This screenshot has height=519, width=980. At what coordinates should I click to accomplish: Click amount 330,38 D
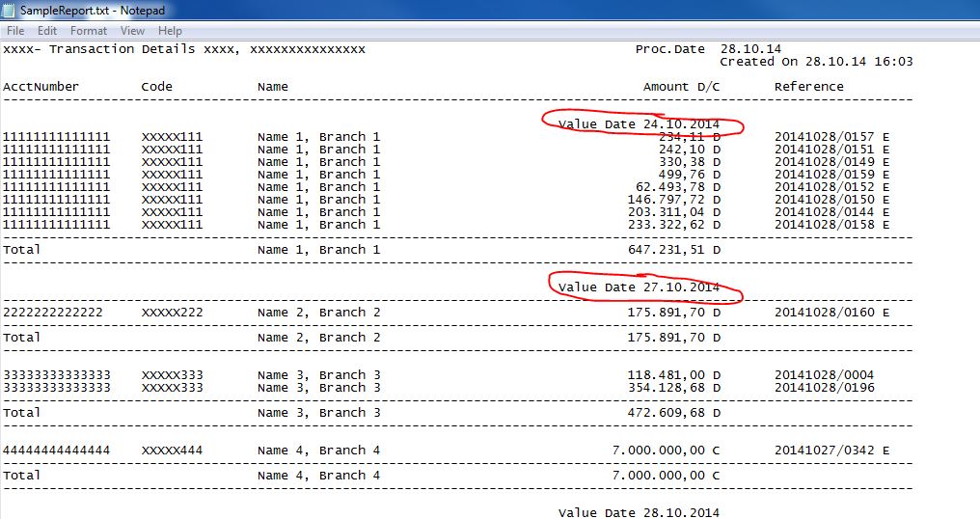coord(690,162)
